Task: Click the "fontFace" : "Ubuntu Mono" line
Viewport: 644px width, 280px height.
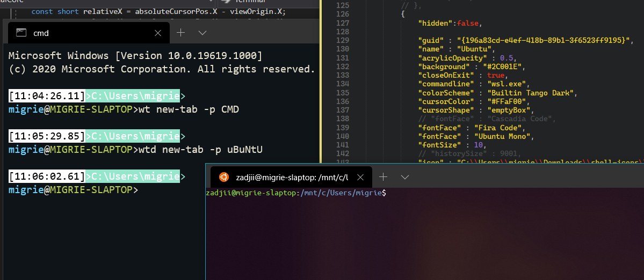Action: click(x=476, y=136)
